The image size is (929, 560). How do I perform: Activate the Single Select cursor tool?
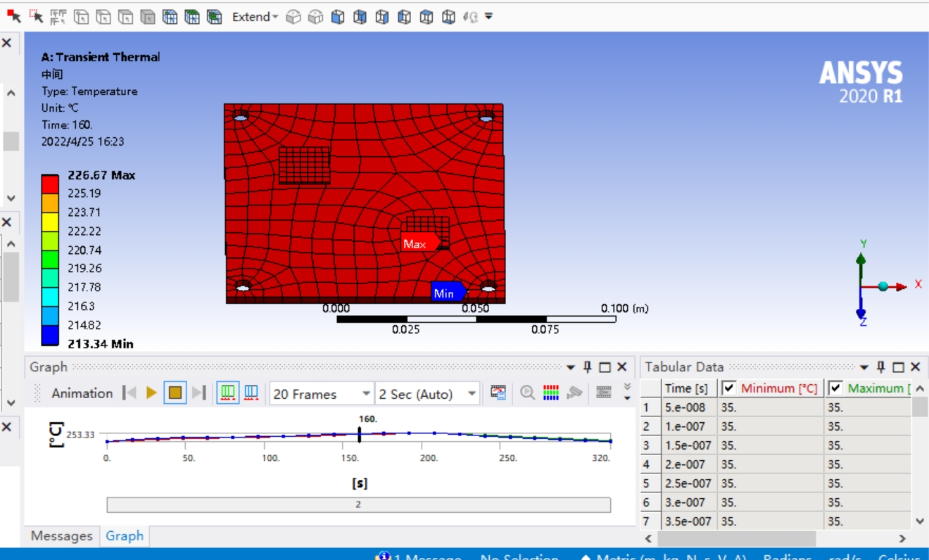point(13,16)
